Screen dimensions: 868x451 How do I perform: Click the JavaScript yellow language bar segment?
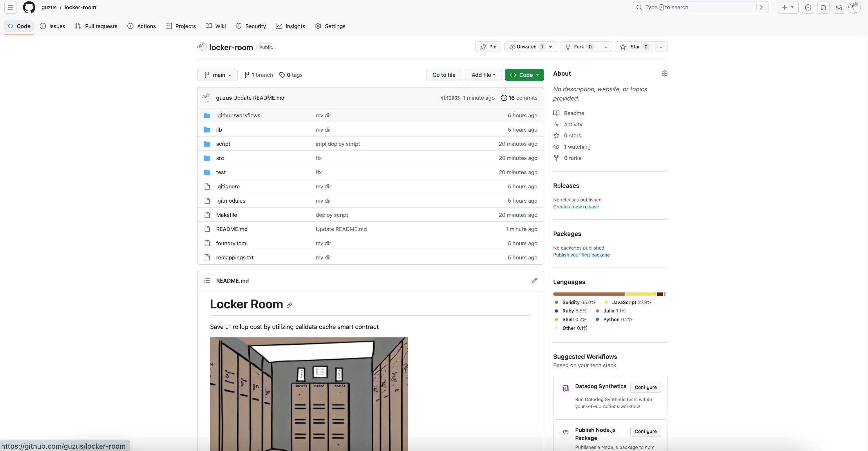[641, 294]
